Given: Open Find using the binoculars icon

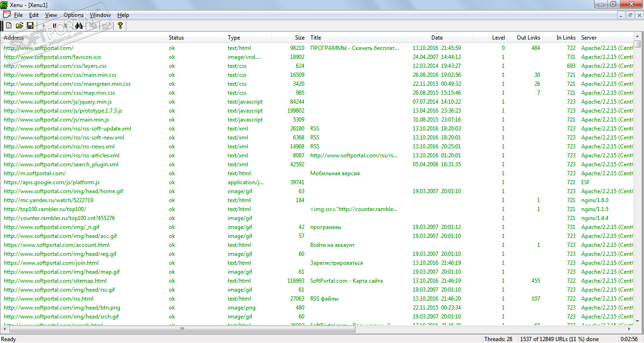Looking at the screenshot, I should tap(79, 25).
